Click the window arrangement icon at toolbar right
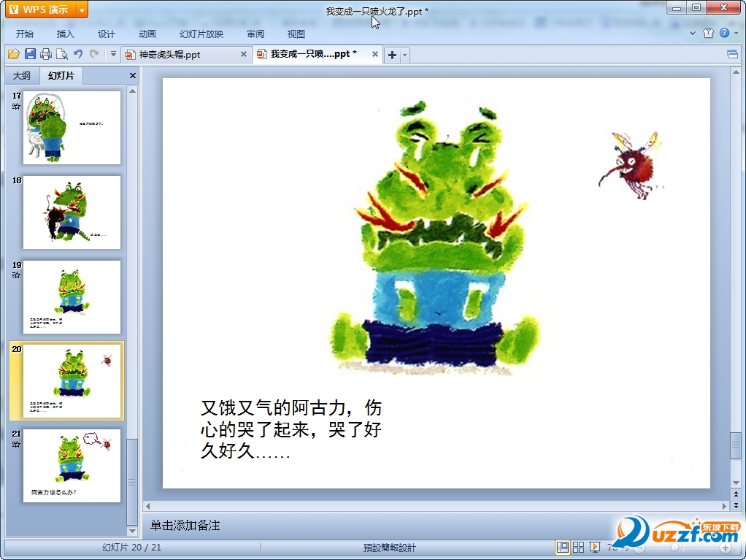 tap(733, 54)
